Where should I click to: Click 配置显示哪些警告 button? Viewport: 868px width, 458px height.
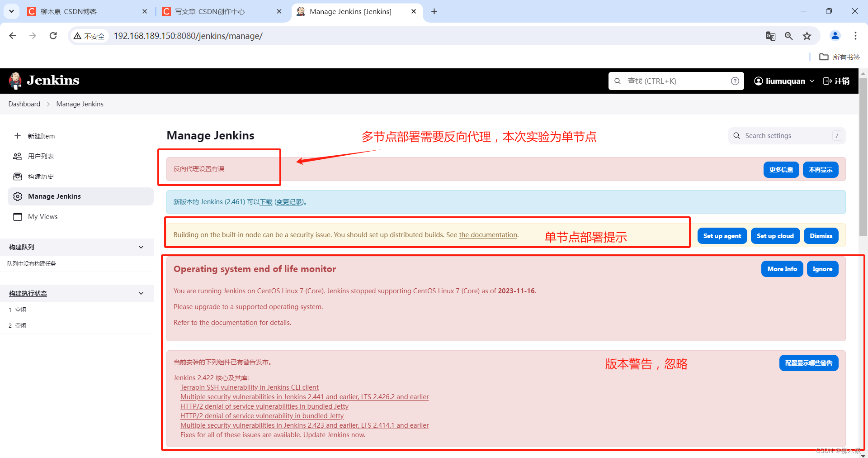coord(809,363)
